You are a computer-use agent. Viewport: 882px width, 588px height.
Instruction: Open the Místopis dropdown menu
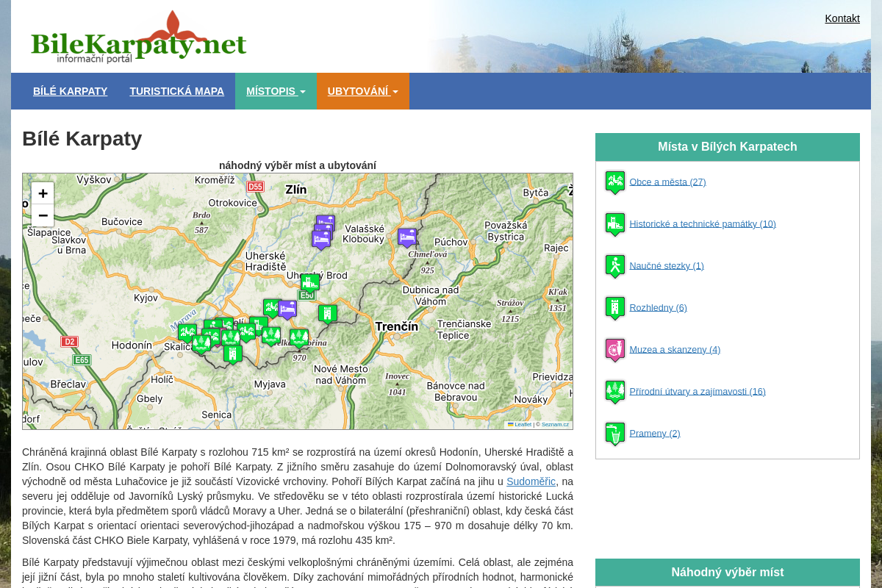276,91
